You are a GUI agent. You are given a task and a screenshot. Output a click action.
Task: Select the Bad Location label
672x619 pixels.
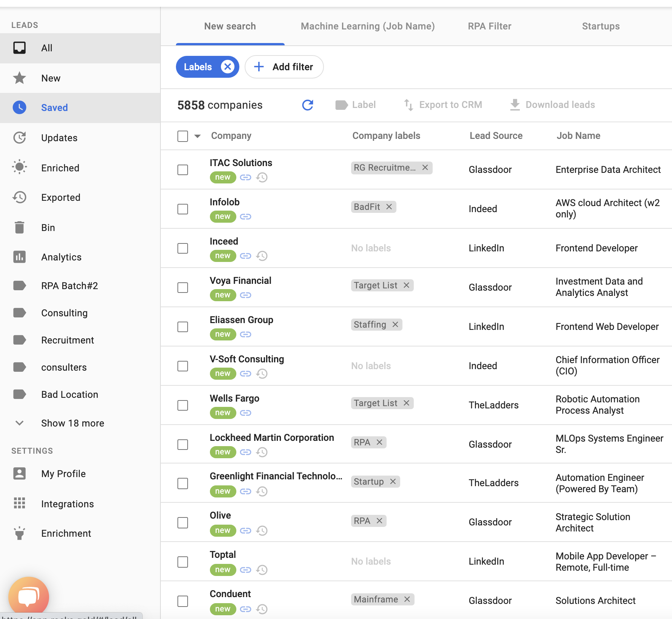click(x=80, y=394)
